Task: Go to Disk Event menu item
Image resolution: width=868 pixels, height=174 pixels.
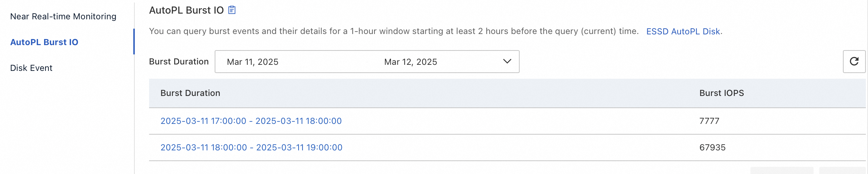Action: 31,68
